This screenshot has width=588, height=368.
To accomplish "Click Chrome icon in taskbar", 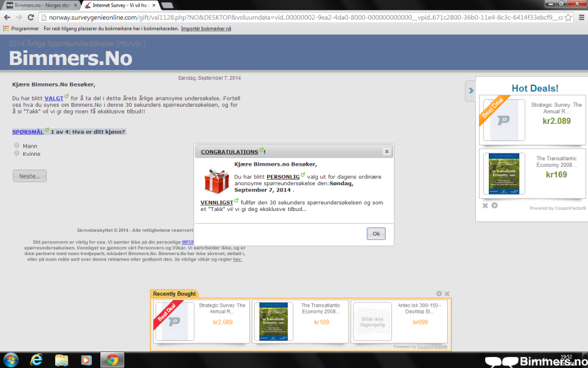I will click(111, 360).
